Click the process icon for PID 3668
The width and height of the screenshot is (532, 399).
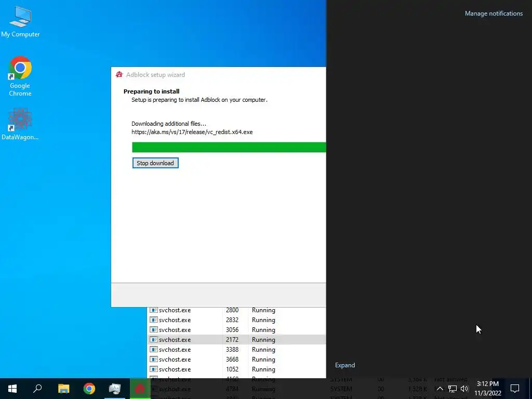click(x=154, y=360)
